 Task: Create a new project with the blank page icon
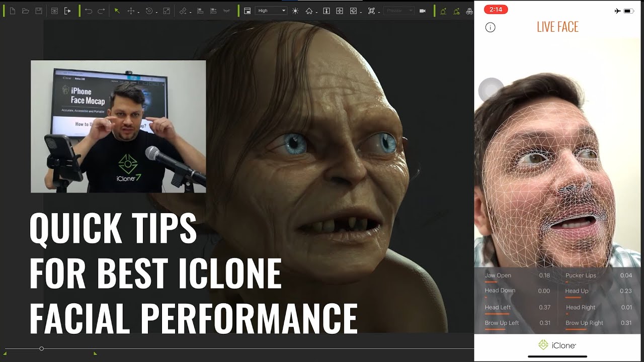pyautogui.click(x=13, y=11)
